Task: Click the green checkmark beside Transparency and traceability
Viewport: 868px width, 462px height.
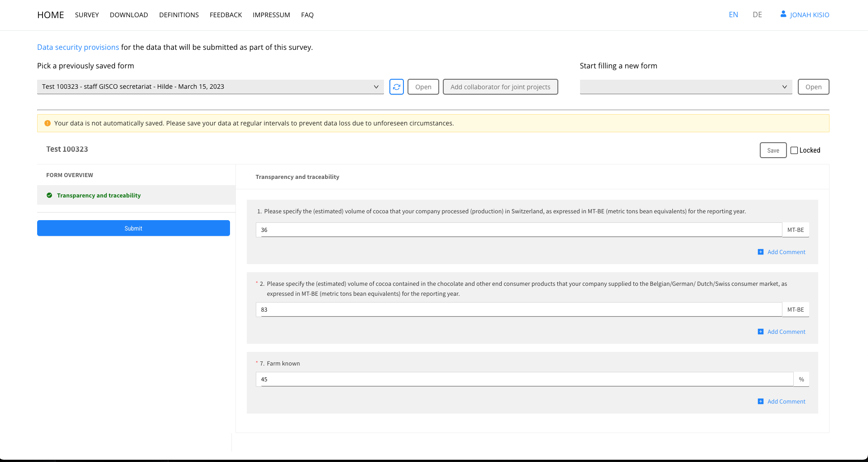Action: (x=49, y=195)
